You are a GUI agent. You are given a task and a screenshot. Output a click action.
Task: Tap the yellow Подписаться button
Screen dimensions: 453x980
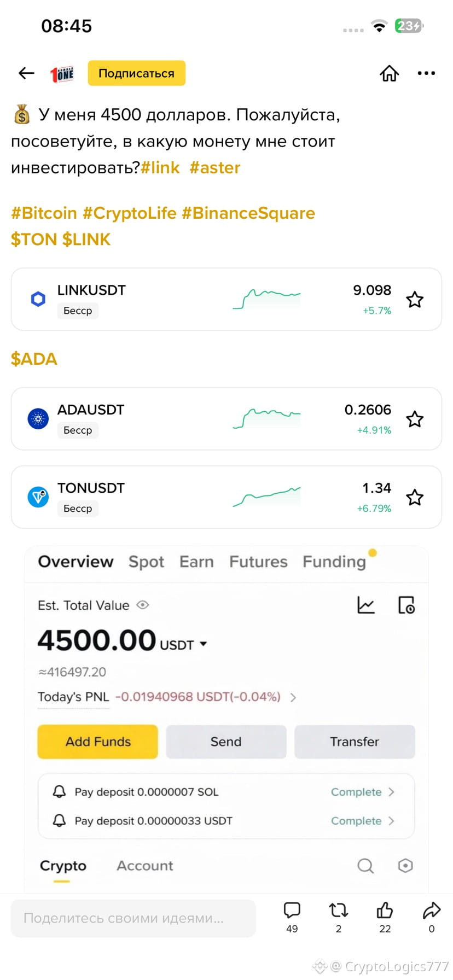point(137,73)
